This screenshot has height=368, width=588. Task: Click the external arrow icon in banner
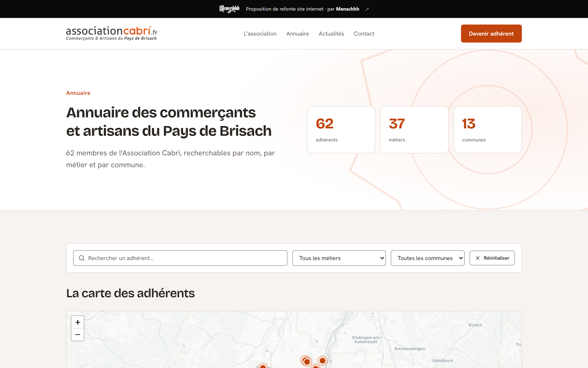pos(367,9)
